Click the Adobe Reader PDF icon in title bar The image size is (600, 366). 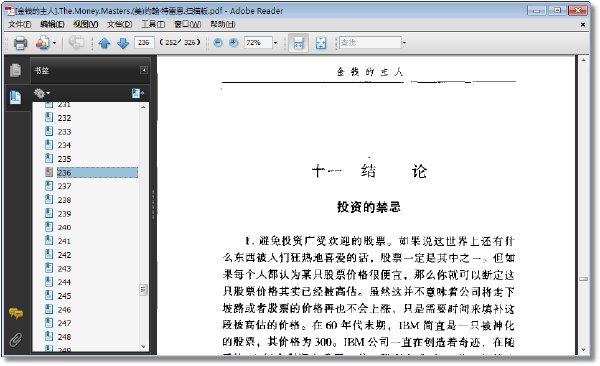[x=10, y=11]
